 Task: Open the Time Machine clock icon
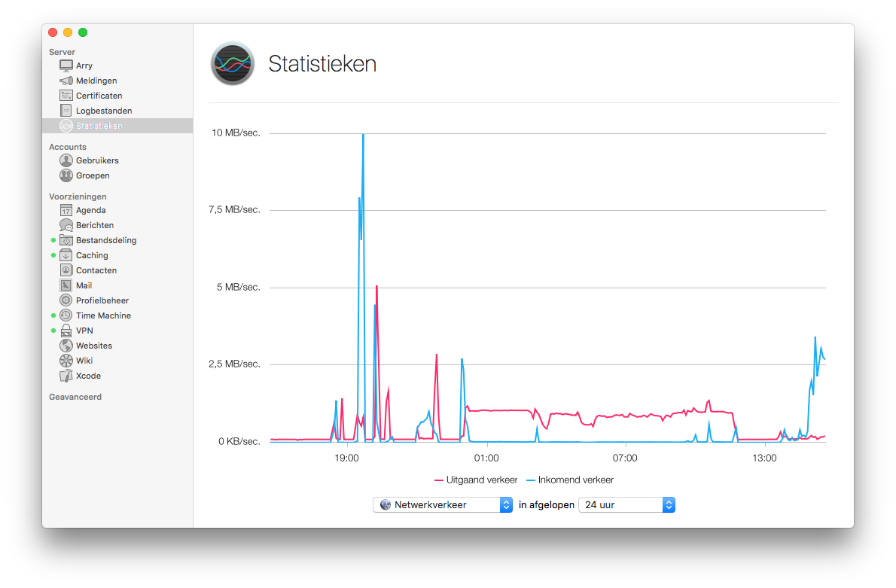[x=66, y=315]
